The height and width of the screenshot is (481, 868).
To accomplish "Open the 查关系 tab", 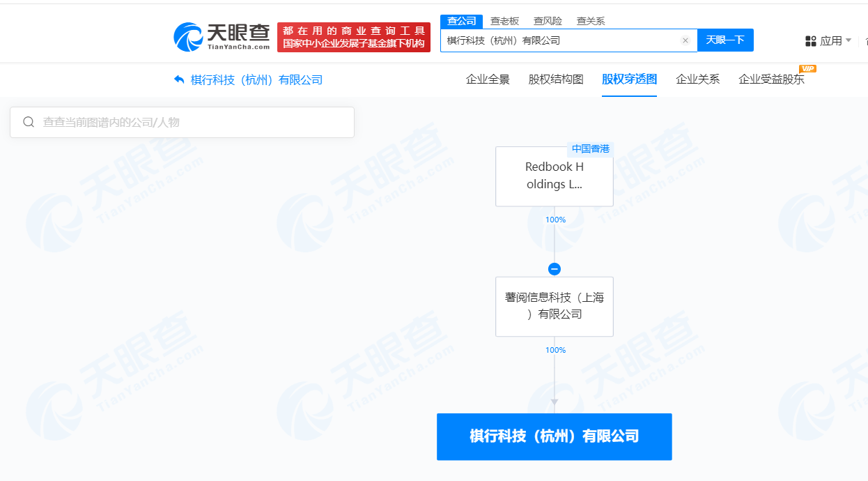I will point(590,21).
